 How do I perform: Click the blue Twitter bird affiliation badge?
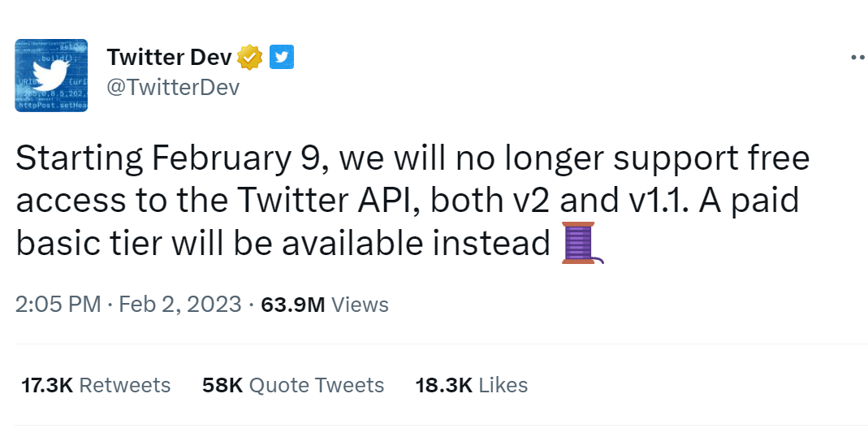(x=281, y=57)
